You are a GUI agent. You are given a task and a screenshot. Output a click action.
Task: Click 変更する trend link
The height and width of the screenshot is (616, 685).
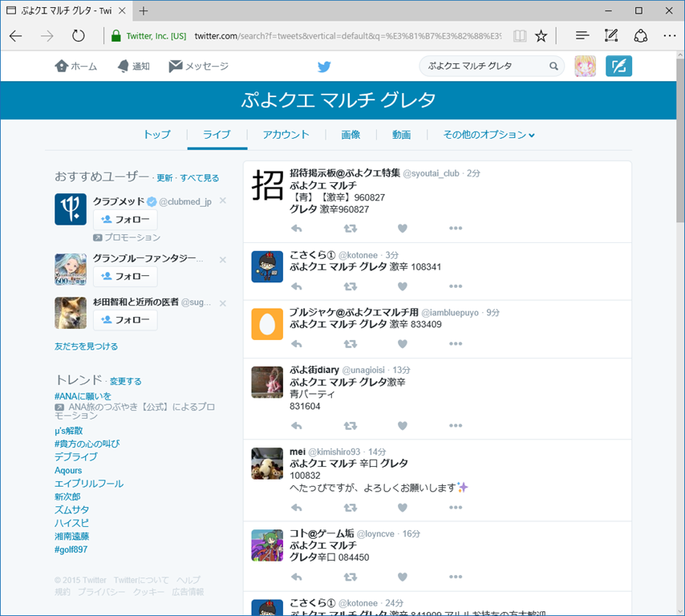[125, 382]
